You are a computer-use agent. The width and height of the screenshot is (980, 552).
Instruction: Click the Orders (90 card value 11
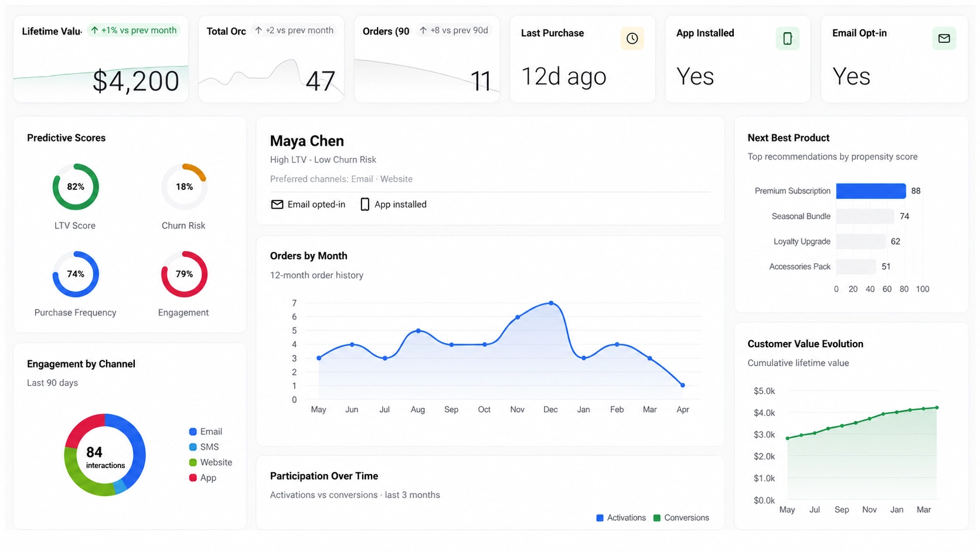pos(481,81)
